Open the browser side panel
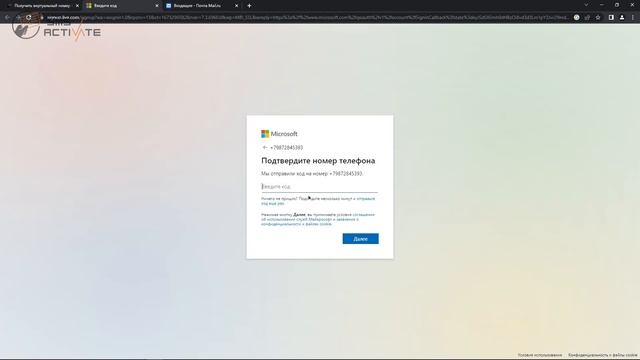Screen dimensions: 640x360 coord(611,18)
